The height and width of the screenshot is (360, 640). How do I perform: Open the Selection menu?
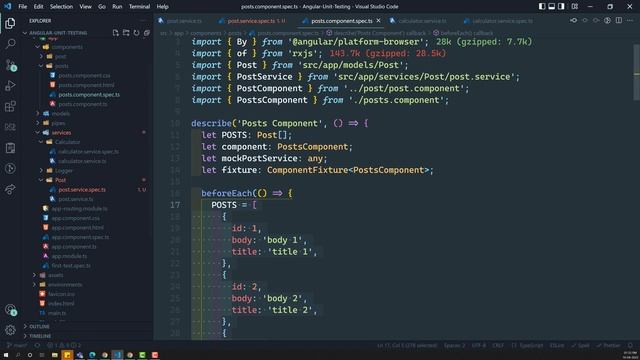tap(61, 7)
